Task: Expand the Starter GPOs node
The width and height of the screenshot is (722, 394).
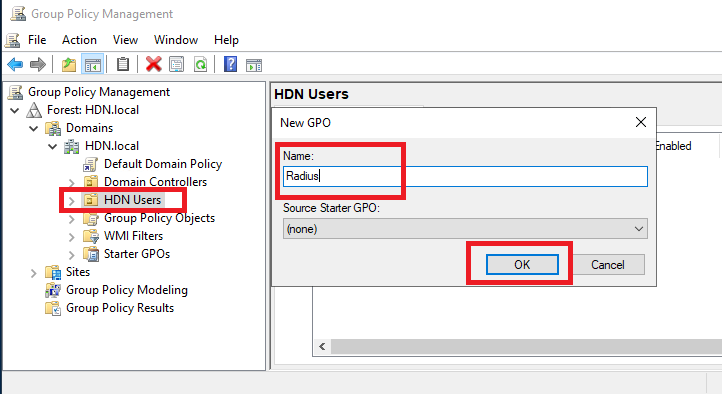Action: click(71, 255)
